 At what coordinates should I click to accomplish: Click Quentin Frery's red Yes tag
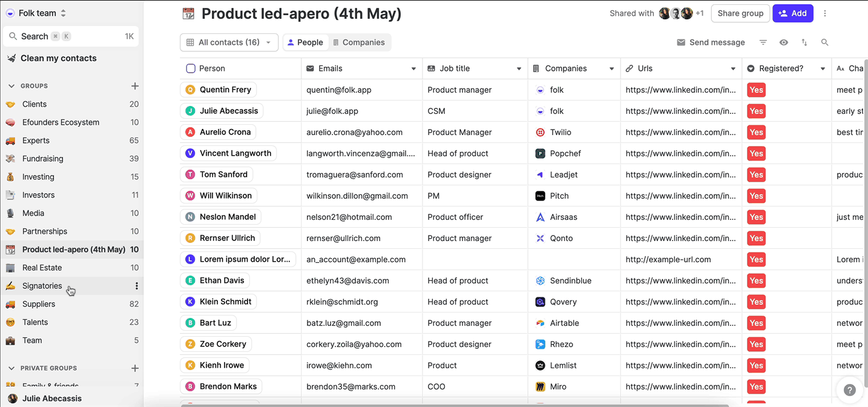pos(756,90)
